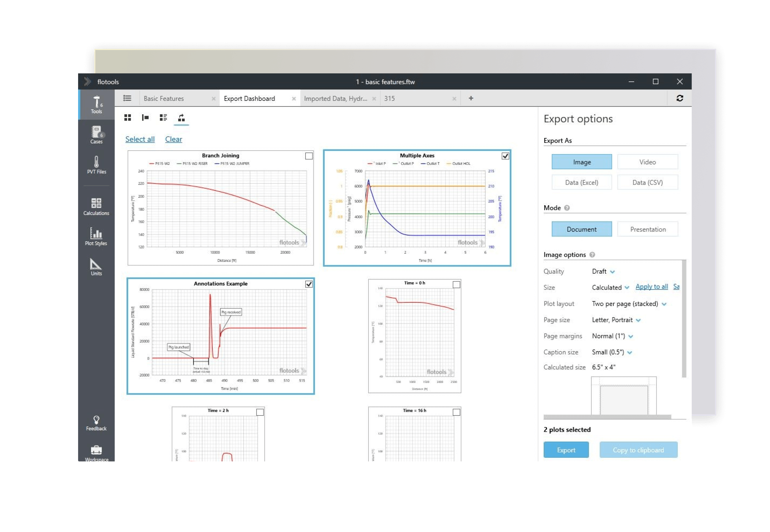Open the Cases sidebar panel
This screenshot has height=532, width=770.
97,135
